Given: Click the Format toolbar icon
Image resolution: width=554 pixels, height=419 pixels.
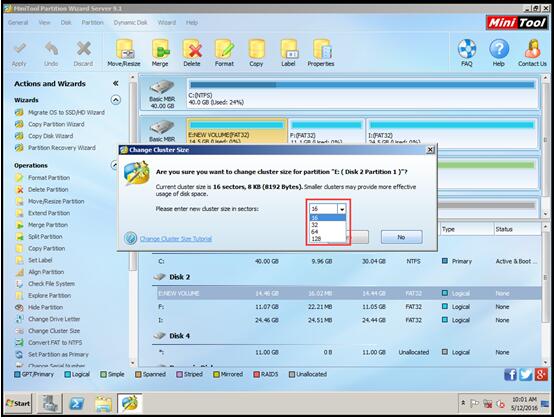Looking at the screenshot, I should tap(224, 49).
